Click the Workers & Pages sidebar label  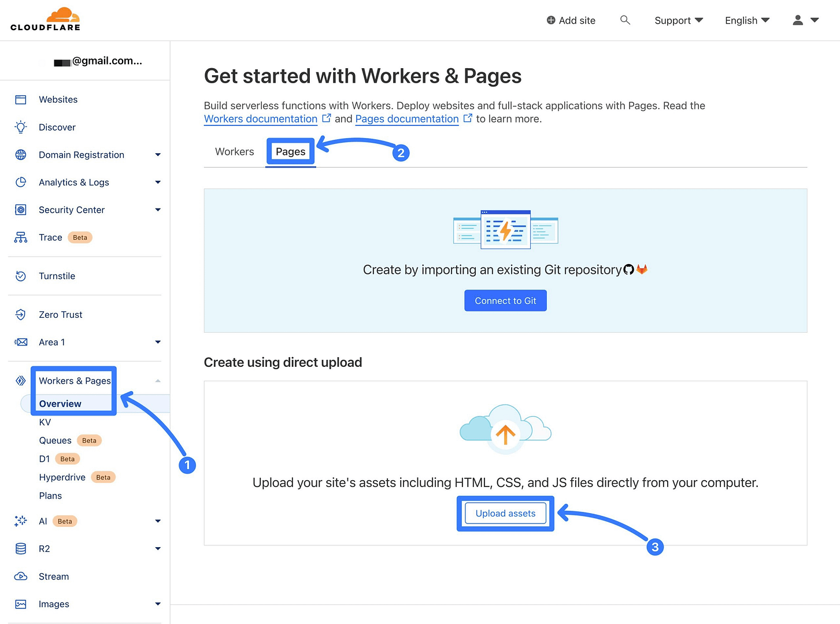[75, 381]
